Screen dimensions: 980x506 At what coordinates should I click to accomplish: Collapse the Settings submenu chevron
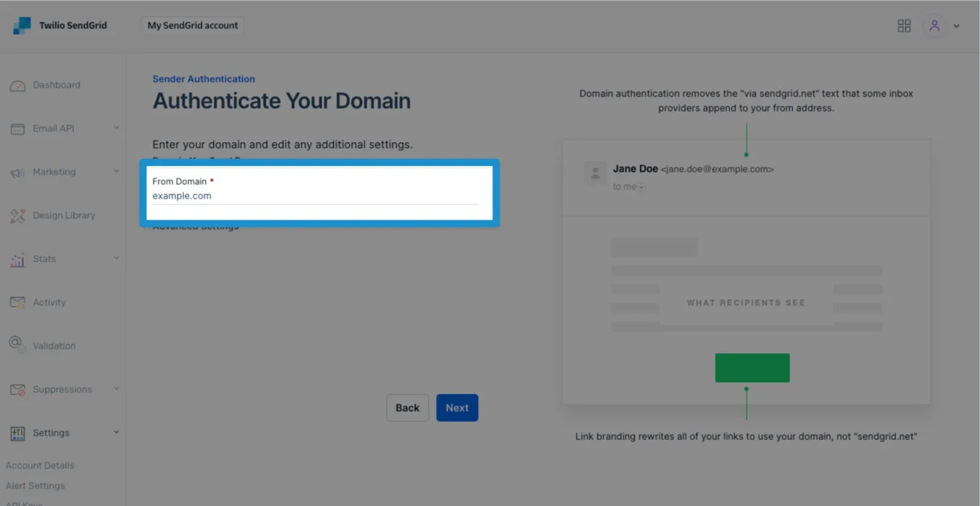pyautogui.click(x=116, y=433)
